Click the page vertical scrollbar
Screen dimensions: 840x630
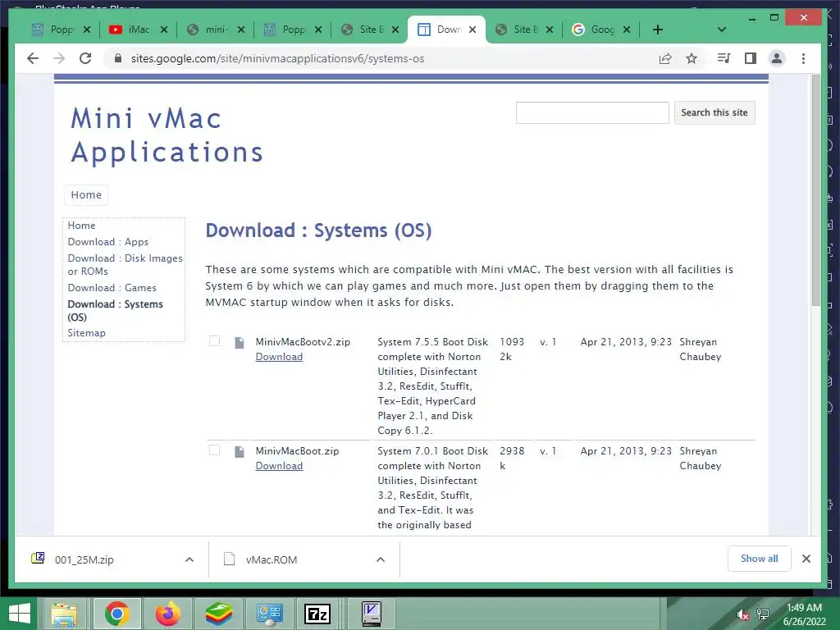tap(816, 190)
